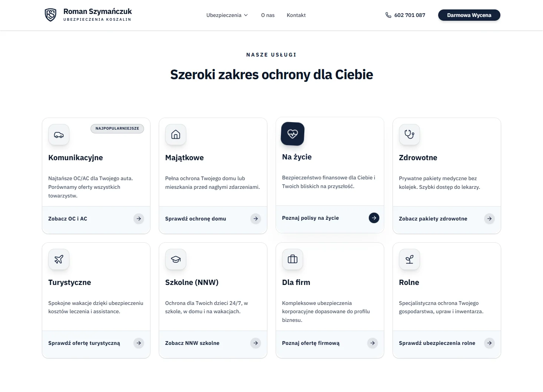Click the airplane icon on Turystyczne card
This screenshot has height=392, width=543.
pyautogui.click(x=59, y=259)
